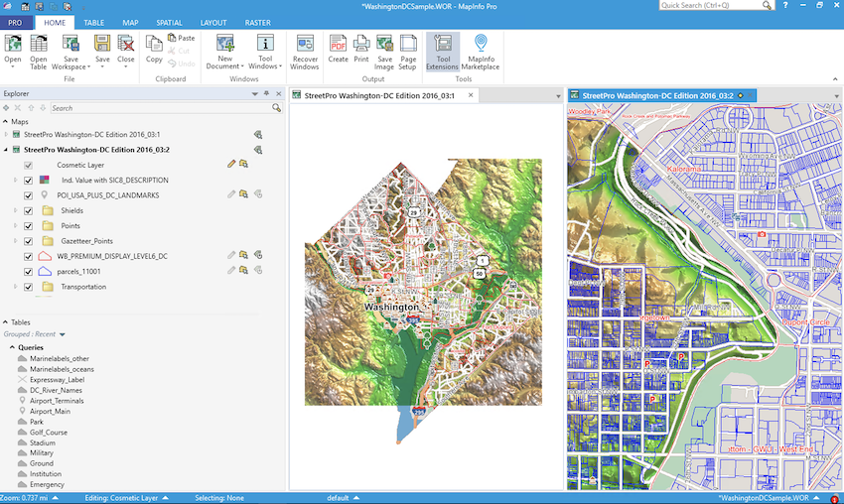Uncheck Gazetteer_Points layer group

[x=29, y=241]
